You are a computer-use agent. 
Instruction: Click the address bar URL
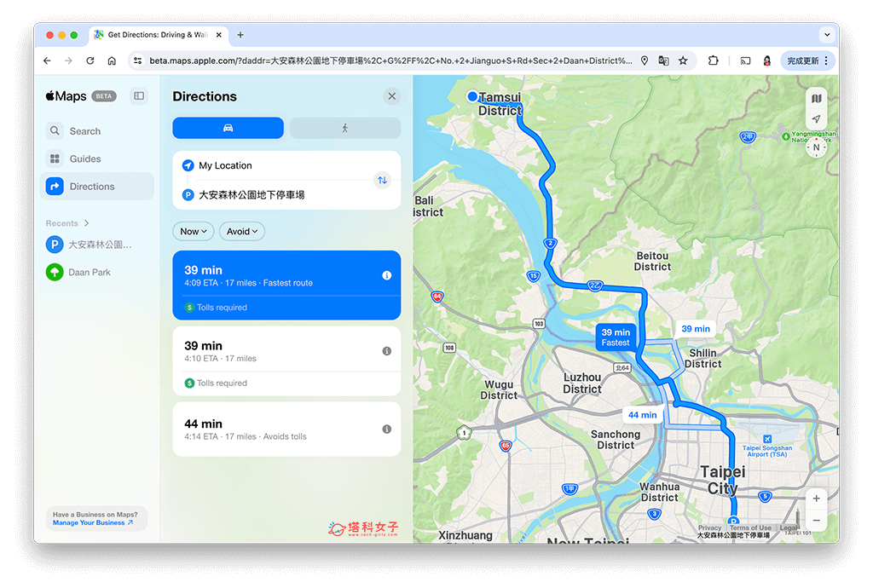click(x=390, y=61)
